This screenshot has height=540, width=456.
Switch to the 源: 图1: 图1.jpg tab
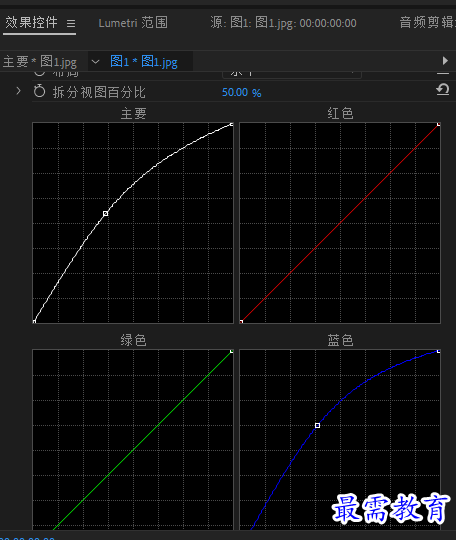click(x=283, y=23)
